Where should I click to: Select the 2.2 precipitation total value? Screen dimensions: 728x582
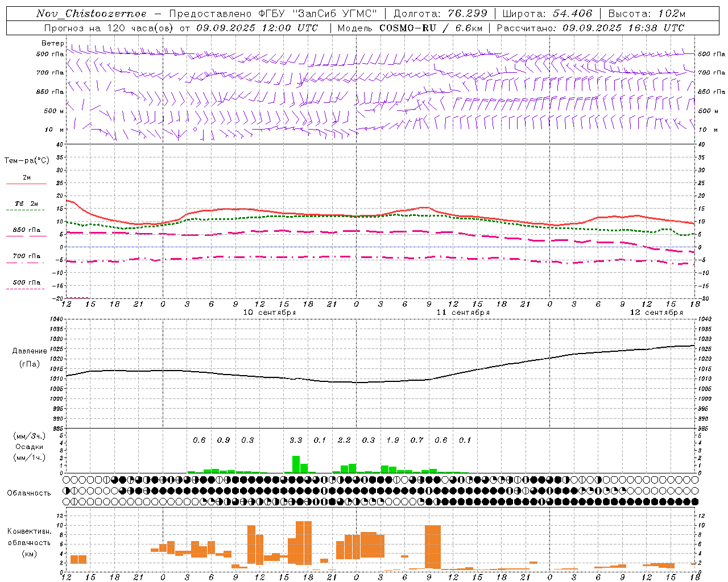(344, 440)
